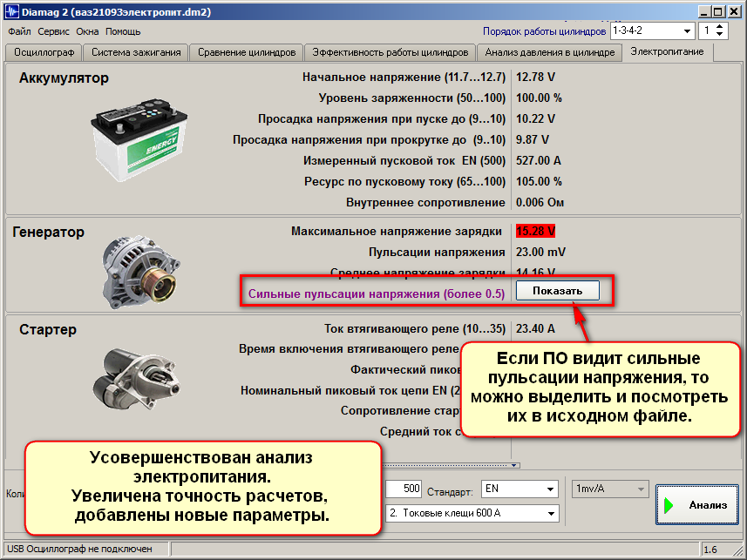Open the Файл menu
Viewport: 747px width, 560px height.
coord(19,32)
